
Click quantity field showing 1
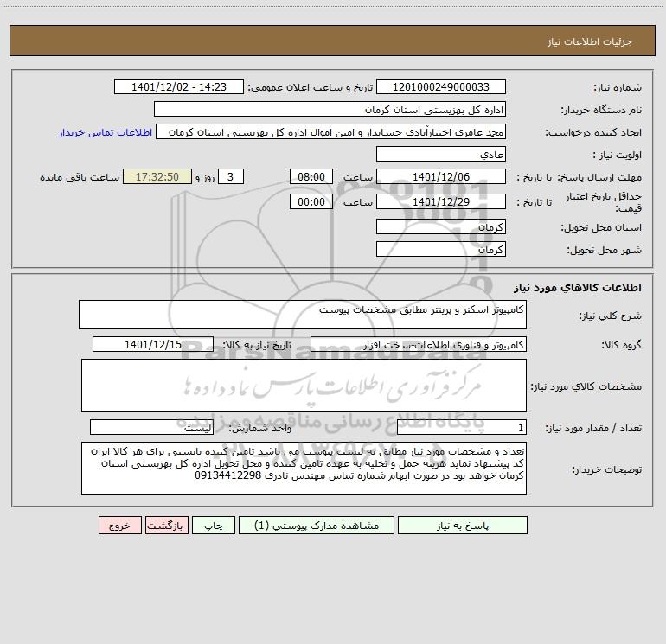click(462, 427)
